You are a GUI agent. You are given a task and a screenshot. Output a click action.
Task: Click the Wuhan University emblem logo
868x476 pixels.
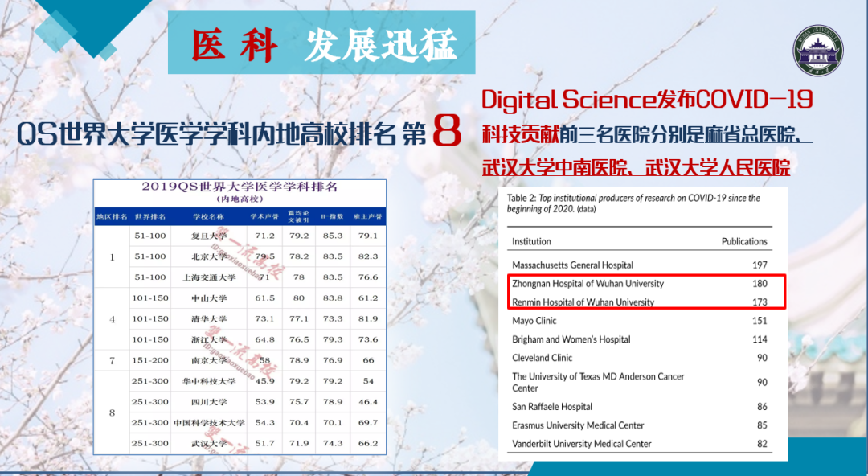click(817, 51)
